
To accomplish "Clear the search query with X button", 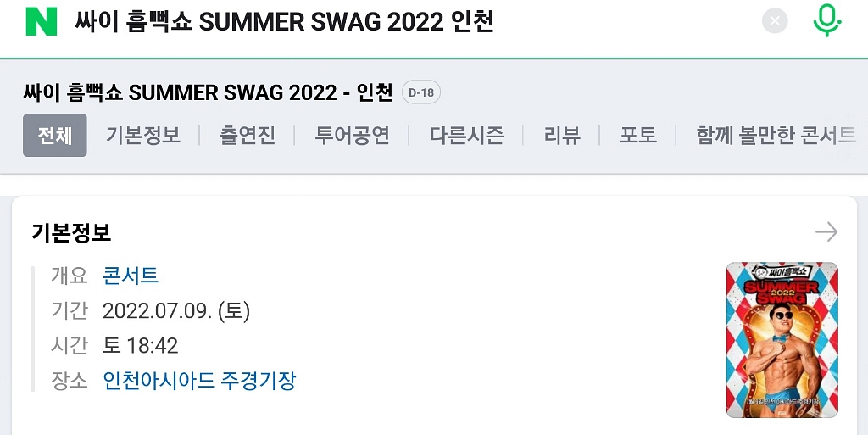I will click(x=775, y=21).
